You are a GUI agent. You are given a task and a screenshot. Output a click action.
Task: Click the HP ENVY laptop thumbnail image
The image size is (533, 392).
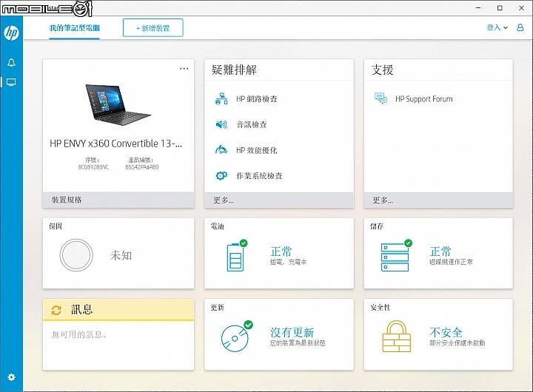[118, 104]
